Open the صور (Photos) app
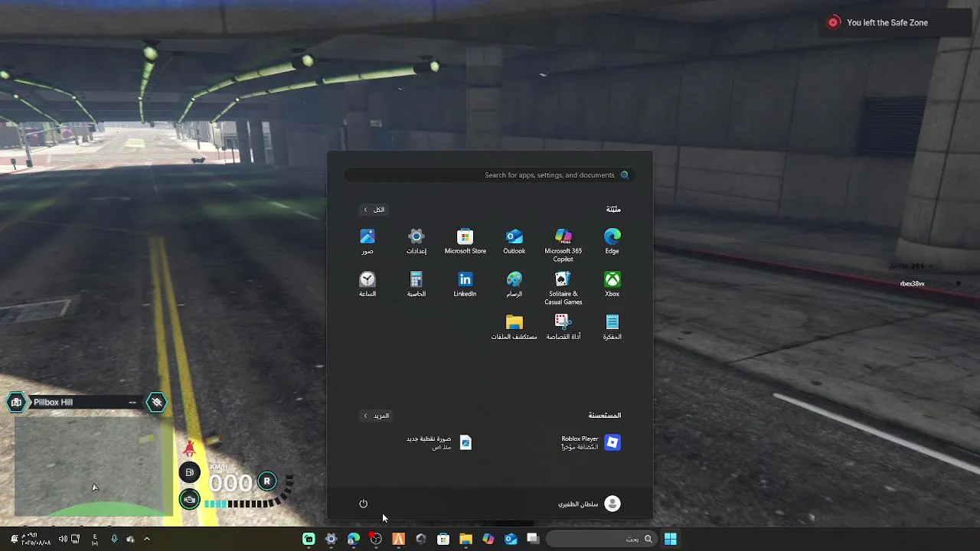The image size is (980, 551). [x=367, y=240]
